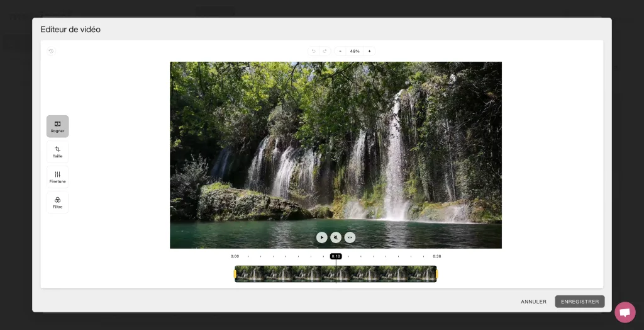Viewport: 644px width, 330px height.
Task: Open the Finetune adjustments tool
Action: click(57, 177)
